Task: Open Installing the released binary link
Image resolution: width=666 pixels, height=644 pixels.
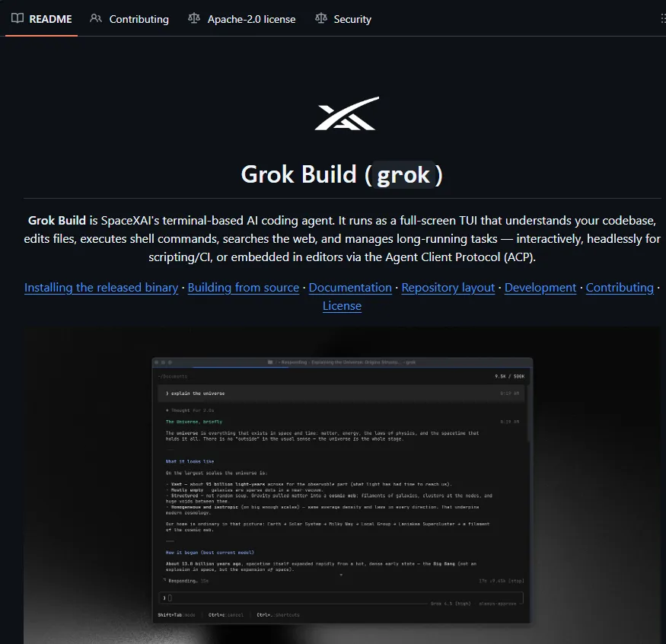Action: click(101, 288)
